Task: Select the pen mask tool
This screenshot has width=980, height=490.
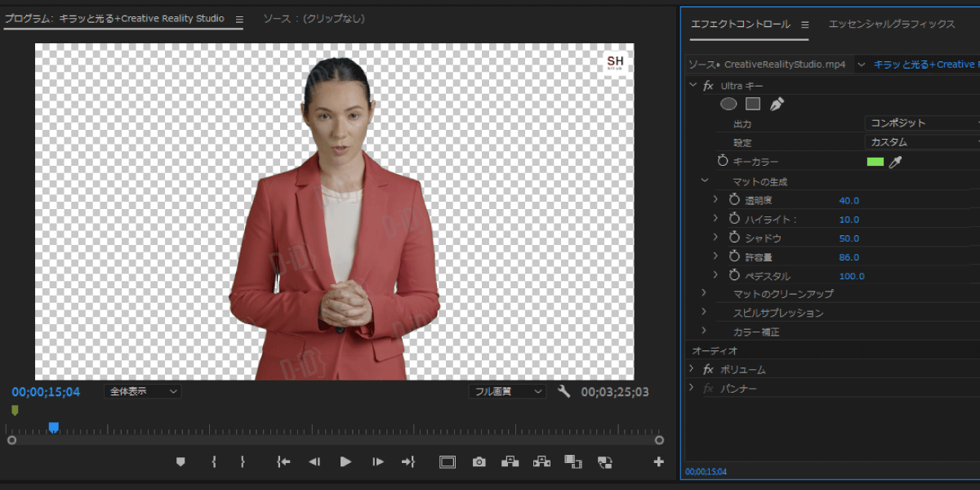Action: pos(777,104)
